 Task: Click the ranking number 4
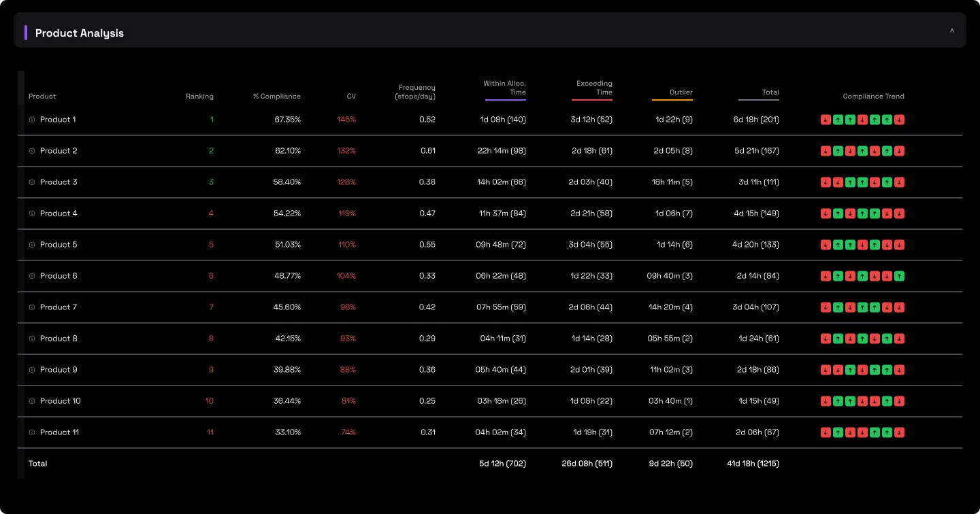click(211, 213)
